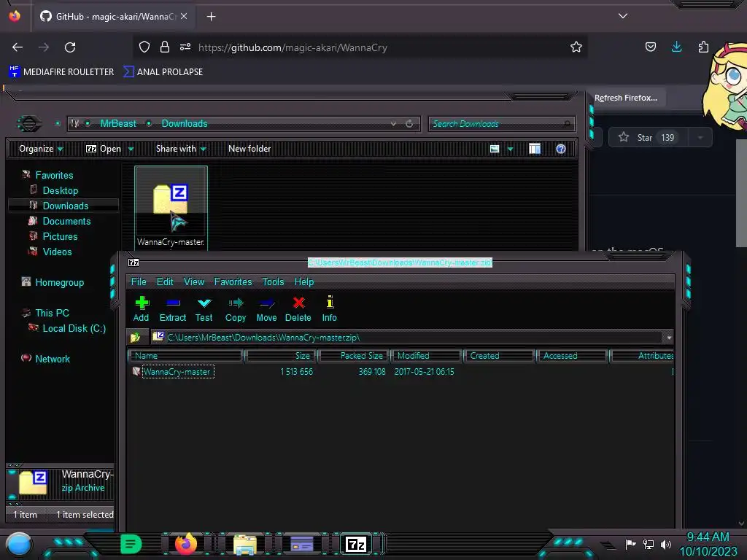Bookmark this page with the star icon
This screenshot has height=560, width=747.
point(576,47)
